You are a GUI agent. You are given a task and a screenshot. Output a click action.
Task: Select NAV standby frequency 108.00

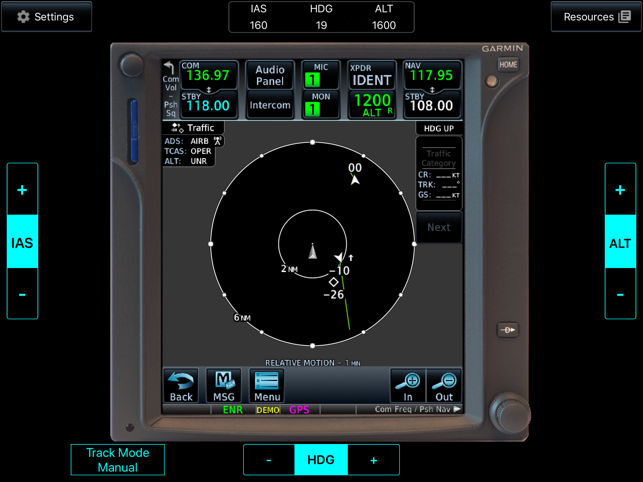click(432, 105)
